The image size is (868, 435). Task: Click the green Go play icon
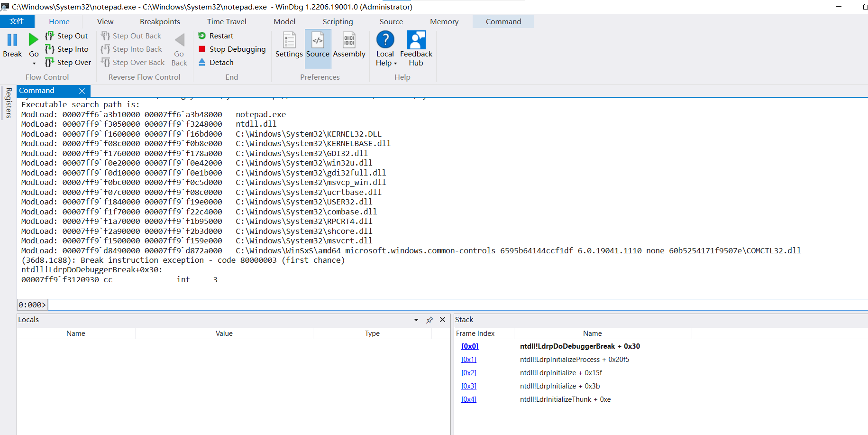pyautogui.click(x=33, y=40)
